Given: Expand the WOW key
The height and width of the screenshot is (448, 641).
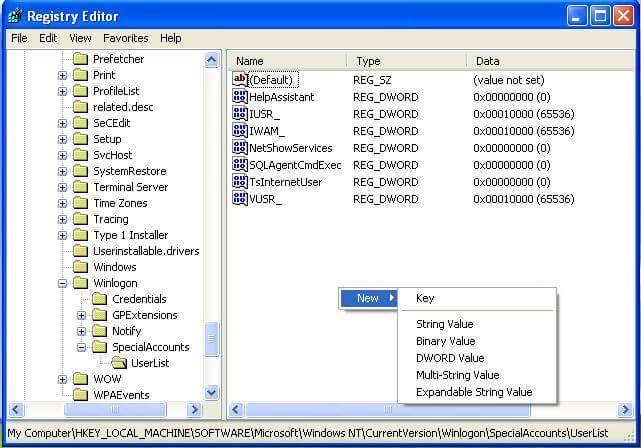Looking at the screenshot, I should (63, 379).
